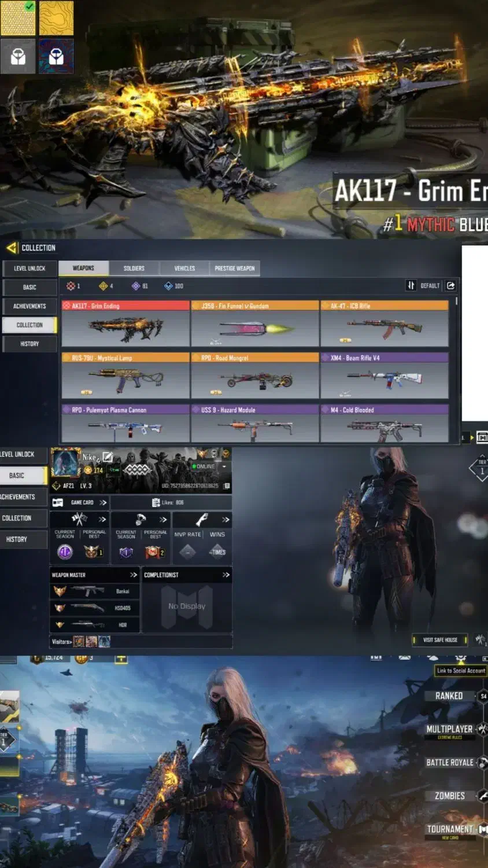Open the Default sort order dropdown
The width and height of the screenshot is (488, 868).
pos(424,285)
